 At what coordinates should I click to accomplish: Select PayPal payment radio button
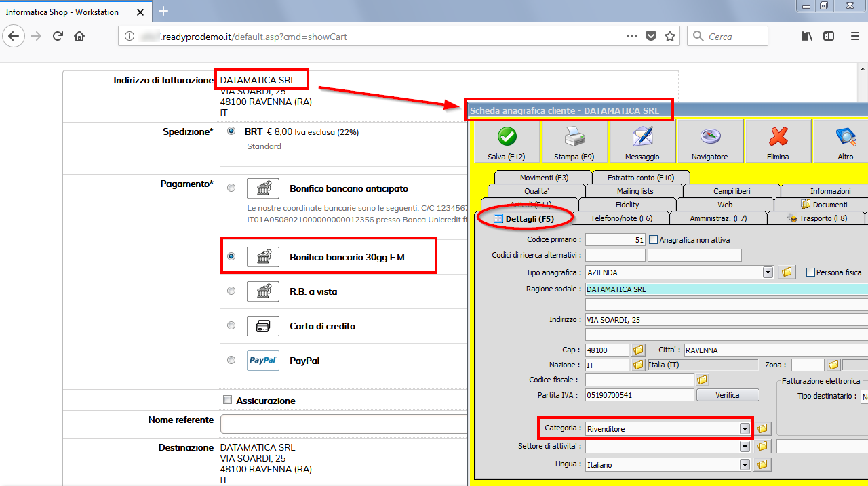pos(231,360)
